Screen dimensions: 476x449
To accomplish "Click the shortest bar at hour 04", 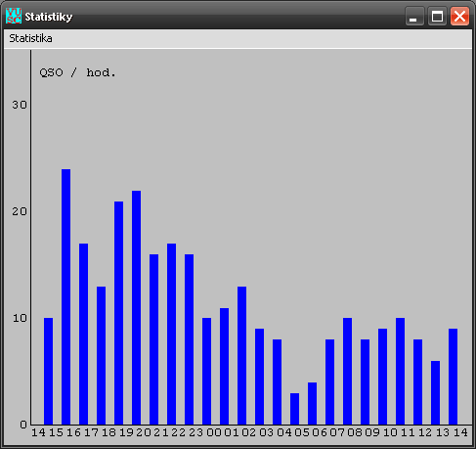I will pyautogui.click(x=294, y=409).
